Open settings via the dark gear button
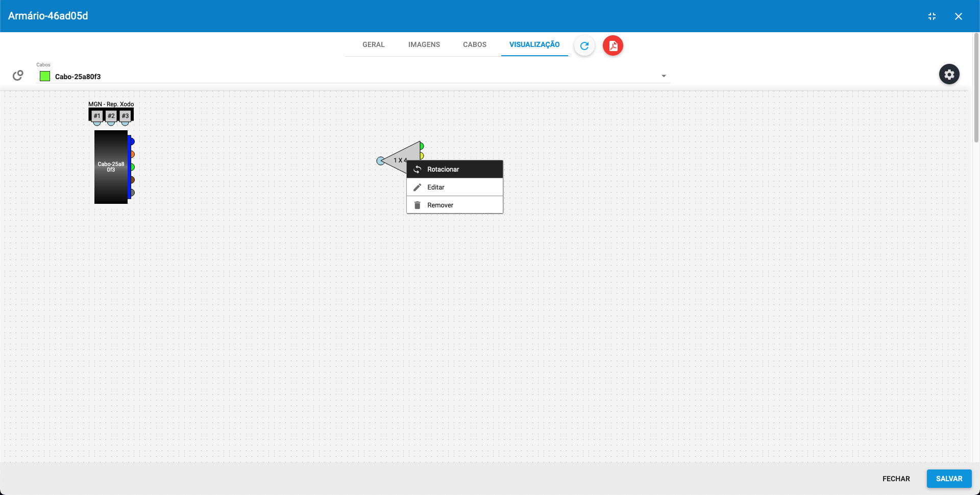Screen dimensions: 980x495 tap(949, 75)
